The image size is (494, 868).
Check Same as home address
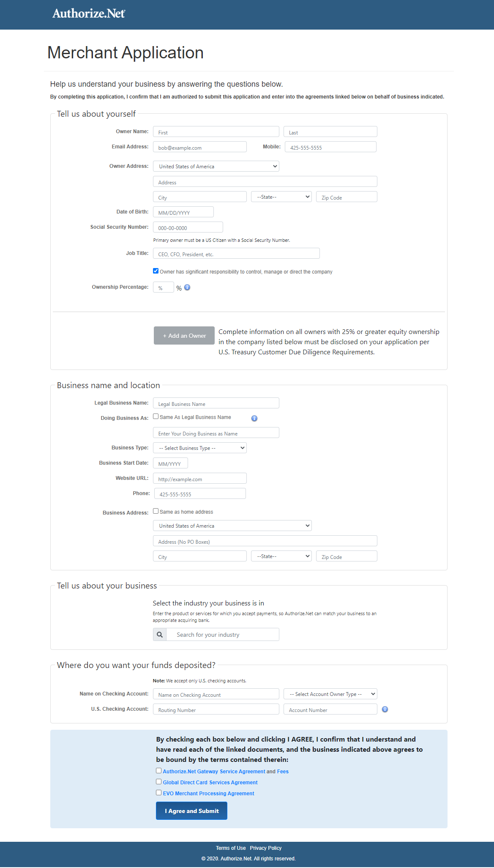(x=156, y=511)
